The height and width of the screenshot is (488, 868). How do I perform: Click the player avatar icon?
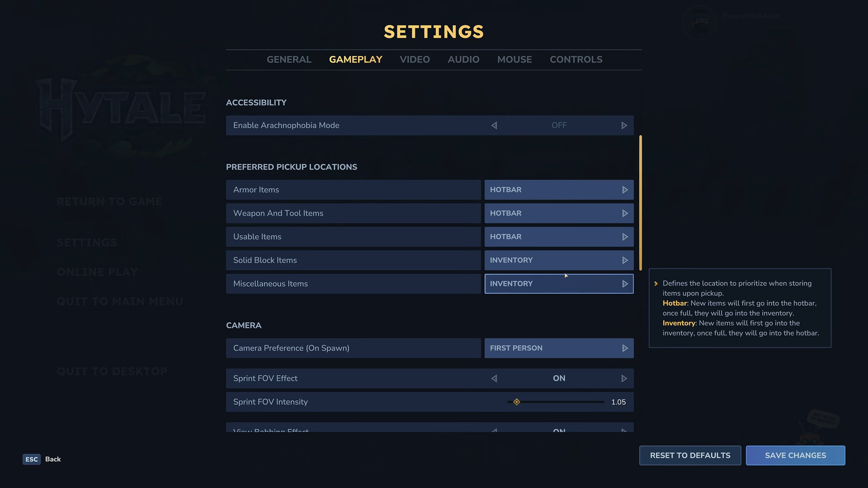tap(699, 22)
